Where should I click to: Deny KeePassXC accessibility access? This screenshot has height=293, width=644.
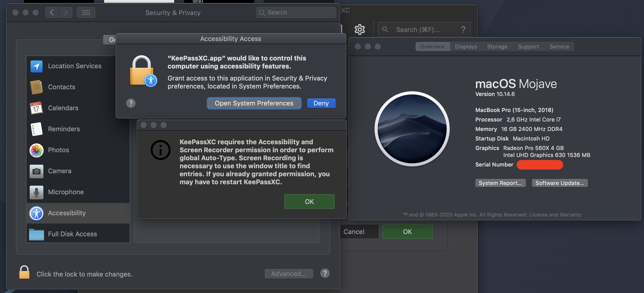[321, 103]
